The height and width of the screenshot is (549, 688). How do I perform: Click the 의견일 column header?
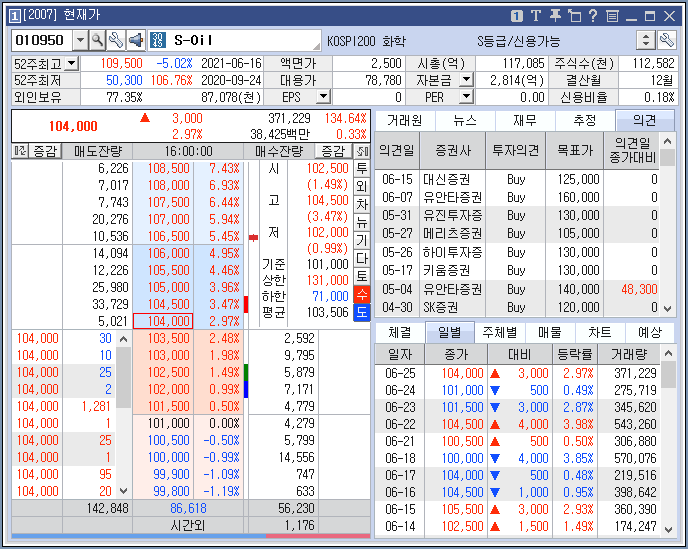pos(397,151)
